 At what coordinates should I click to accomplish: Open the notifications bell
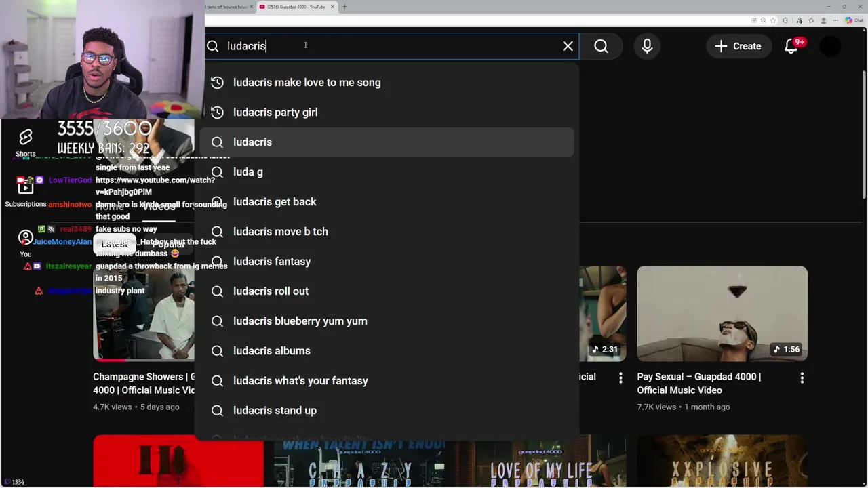point(791,46)
